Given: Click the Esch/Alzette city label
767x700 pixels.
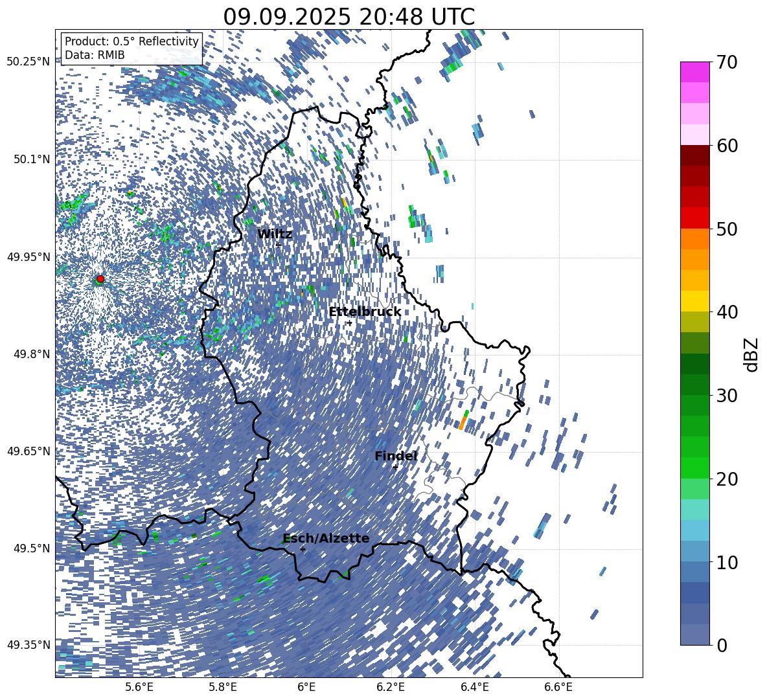Looking at the screenshot, I should 326,538.
